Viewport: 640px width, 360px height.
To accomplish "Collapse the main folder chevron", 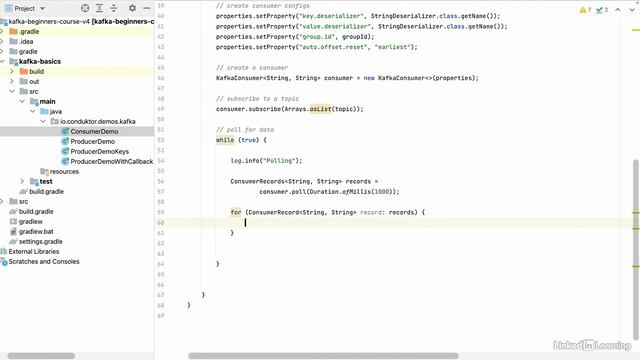I will 22,101.
